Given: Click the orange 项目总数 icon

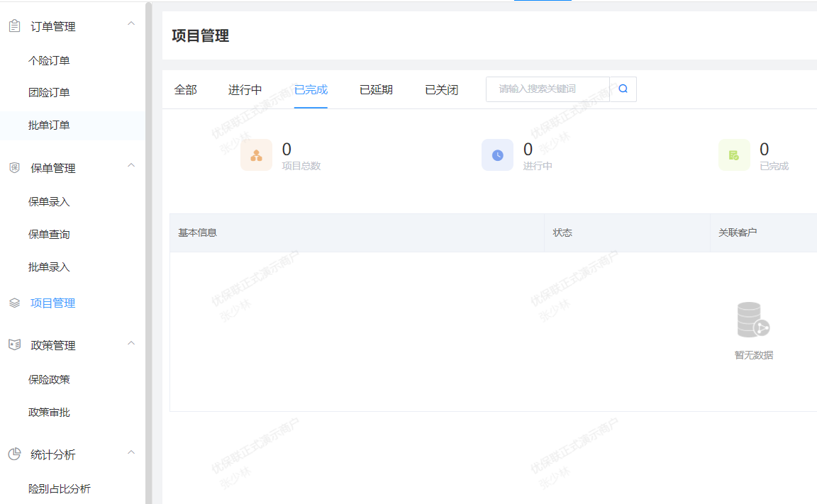Looking at the screenshot, I should [256, 155].
